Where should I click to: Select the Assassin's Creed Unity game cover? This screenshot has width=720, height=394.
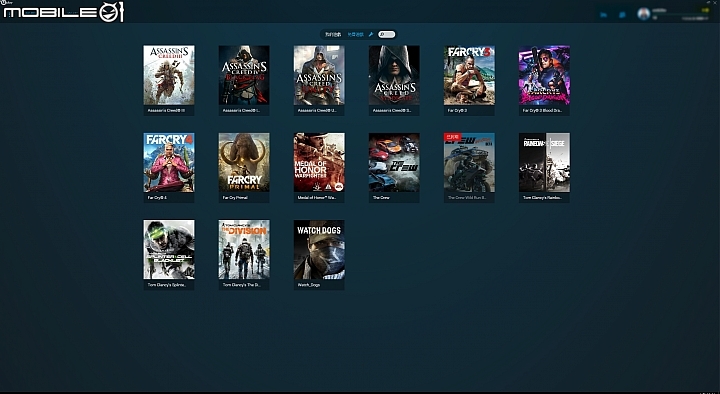coord(319,75)
